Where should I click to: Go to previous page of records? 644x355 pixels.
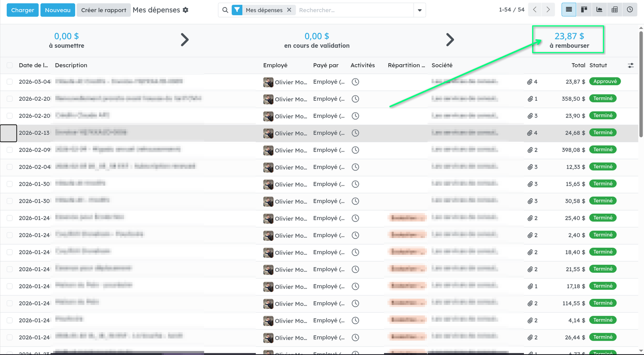535,10
